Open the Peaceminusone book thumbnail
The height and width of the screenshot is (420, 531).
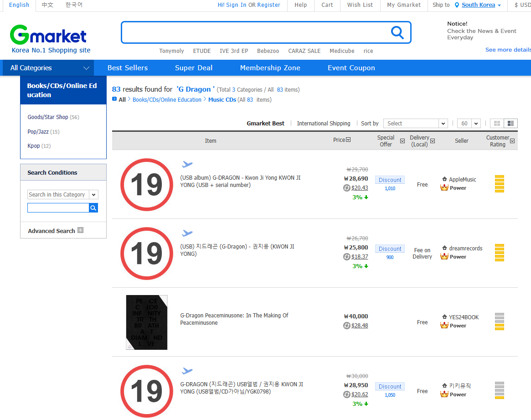[147, 322]
